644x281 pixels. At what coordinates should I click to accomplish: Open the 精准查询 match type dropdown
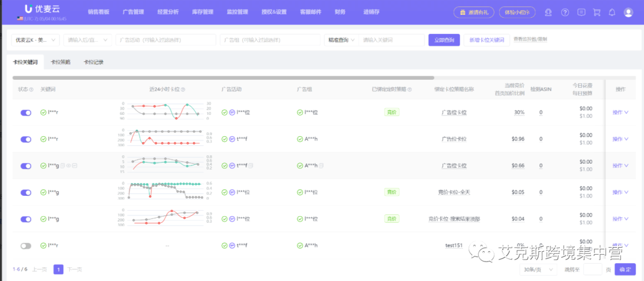coord(341,40)
